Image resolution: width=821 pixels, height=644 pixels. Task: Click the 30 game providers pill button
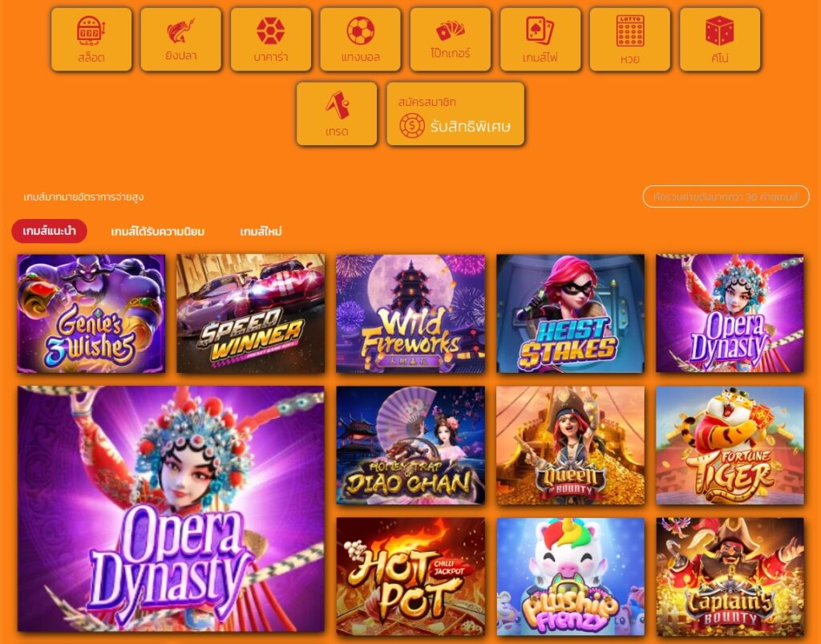click(x=726, y=196)
